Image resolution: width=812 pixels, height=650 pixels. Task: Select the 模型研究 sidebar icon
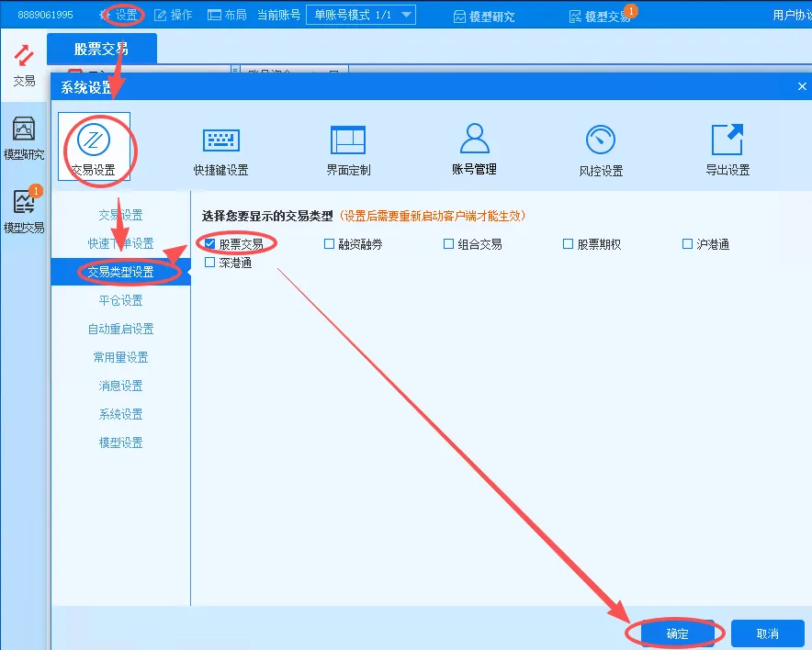24,138
